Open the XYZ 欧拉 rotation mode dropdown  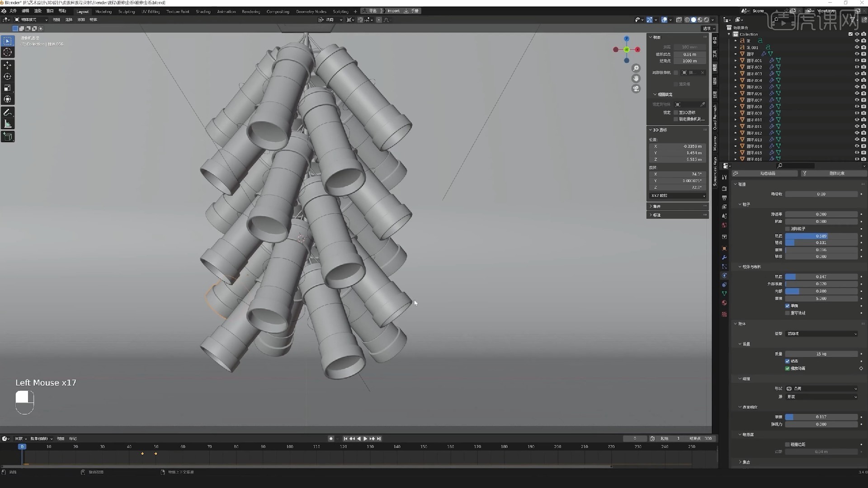click(x=678, y=196)
